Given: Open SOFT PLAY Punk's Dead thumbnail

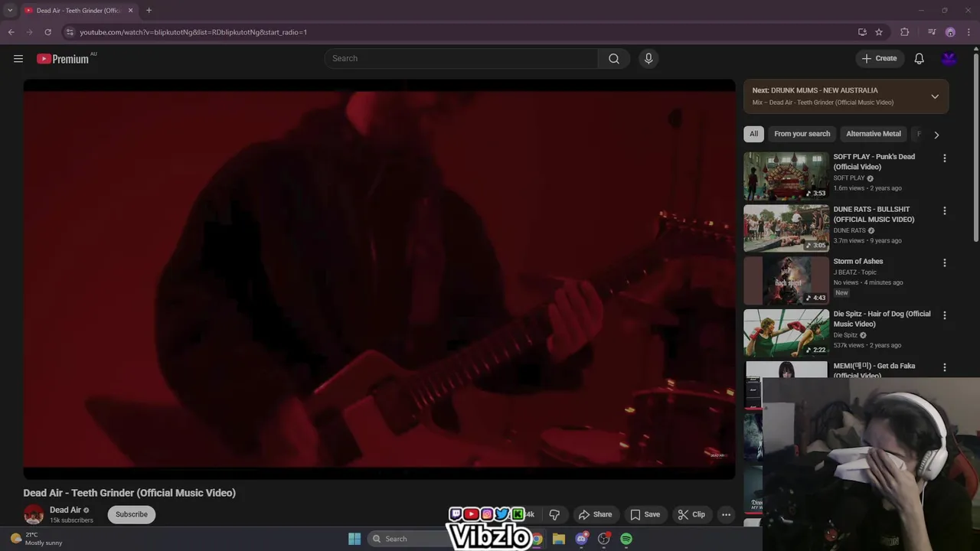Looking at the screenshot, I should point(786,176).
